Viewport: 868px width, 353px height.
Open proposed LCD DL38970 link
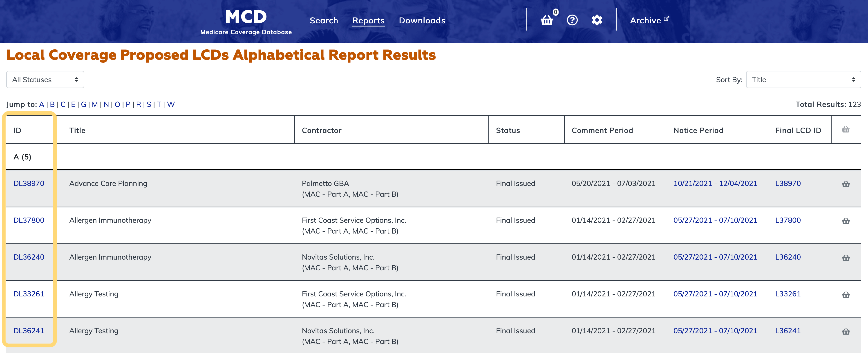[29, 183]
